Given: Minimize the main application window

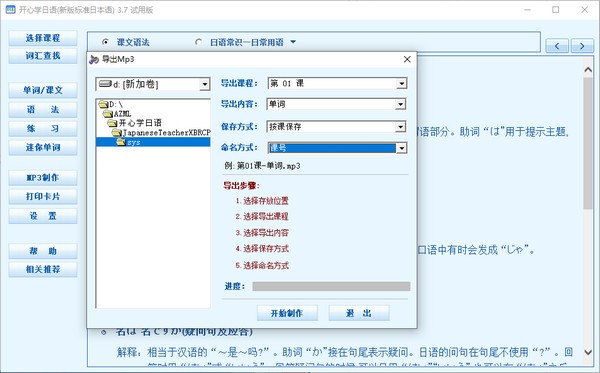Looking at the screenshot, I should (x=527, y=10).
